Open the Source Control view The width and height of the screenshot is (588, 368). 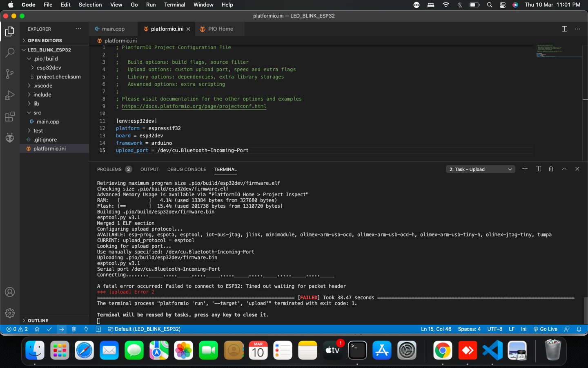tap(10, 74)
